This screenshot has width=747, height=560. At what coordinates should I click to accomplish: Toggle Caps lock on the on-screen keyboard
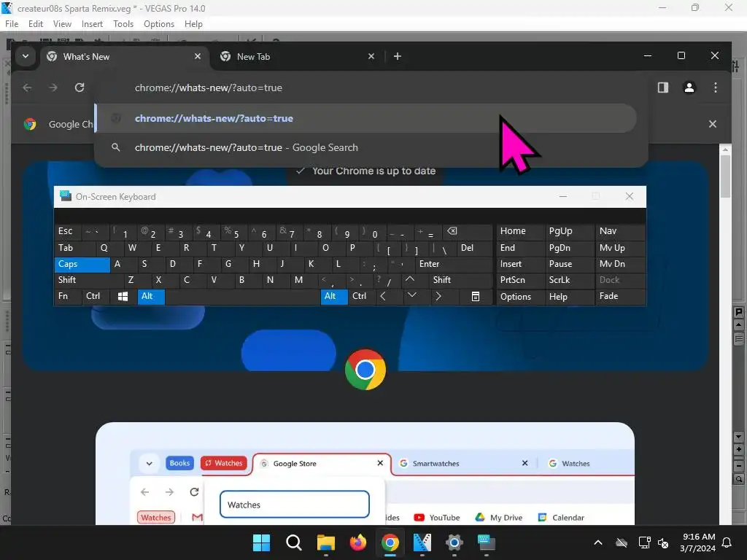pyautogui.click(x=82, y=264)
